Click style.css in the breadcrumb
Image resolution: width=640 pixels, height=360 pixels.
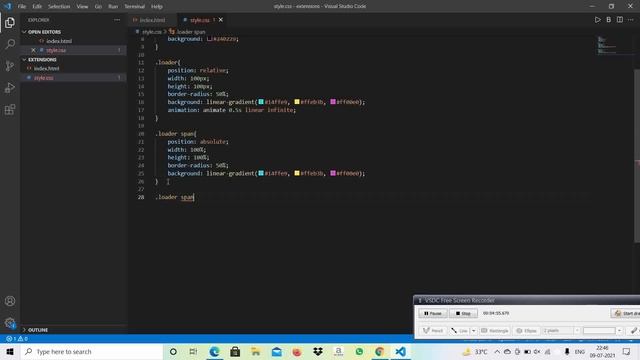pyautogui.click(x=152, y=31)
